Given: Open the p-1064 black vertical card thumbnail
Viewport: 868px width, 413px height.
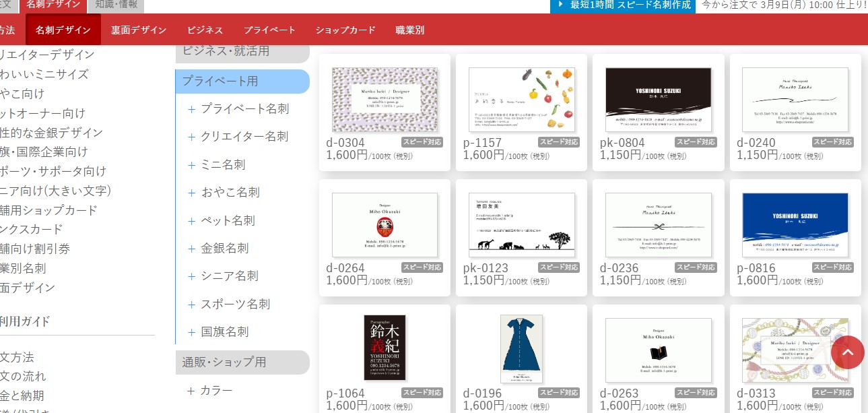Looking at the screenshot, I should click(385, 349).
